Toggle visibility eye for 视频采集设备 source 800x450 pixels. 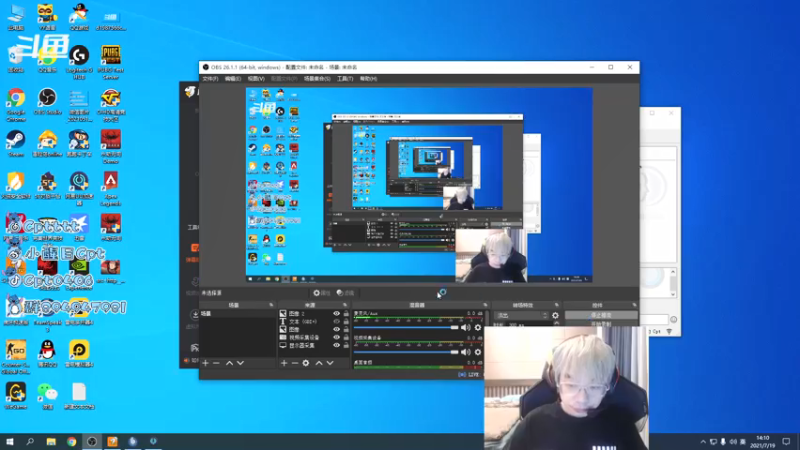(336, 337)
